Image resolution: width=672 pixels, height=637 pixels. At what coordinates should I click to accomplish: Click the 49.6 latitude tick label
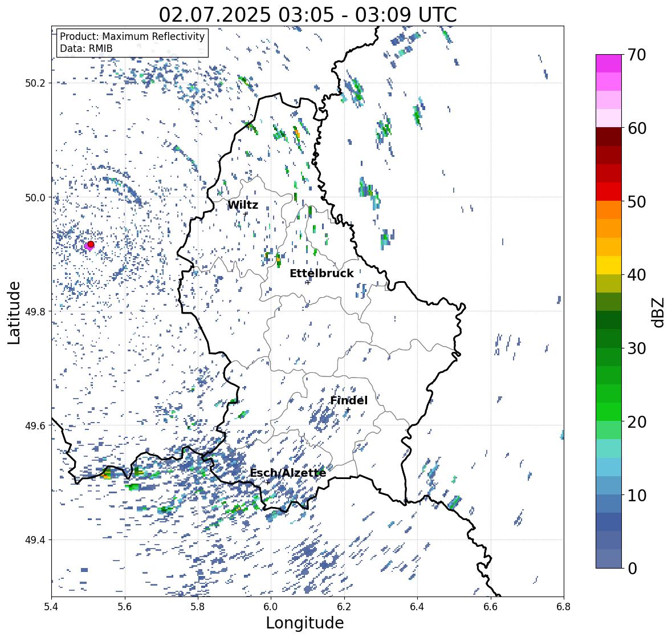(x=35, y=425)
